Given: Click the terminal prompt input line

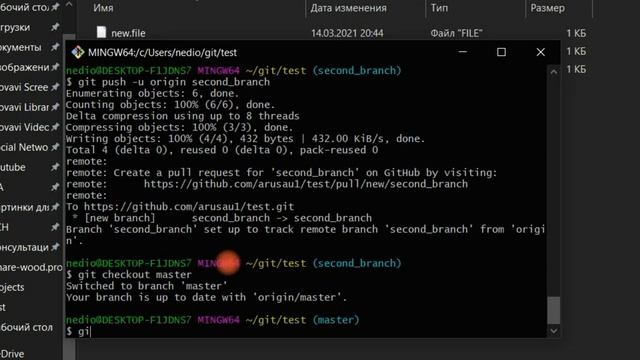Looking at the screenshot, I should [305, 331].
